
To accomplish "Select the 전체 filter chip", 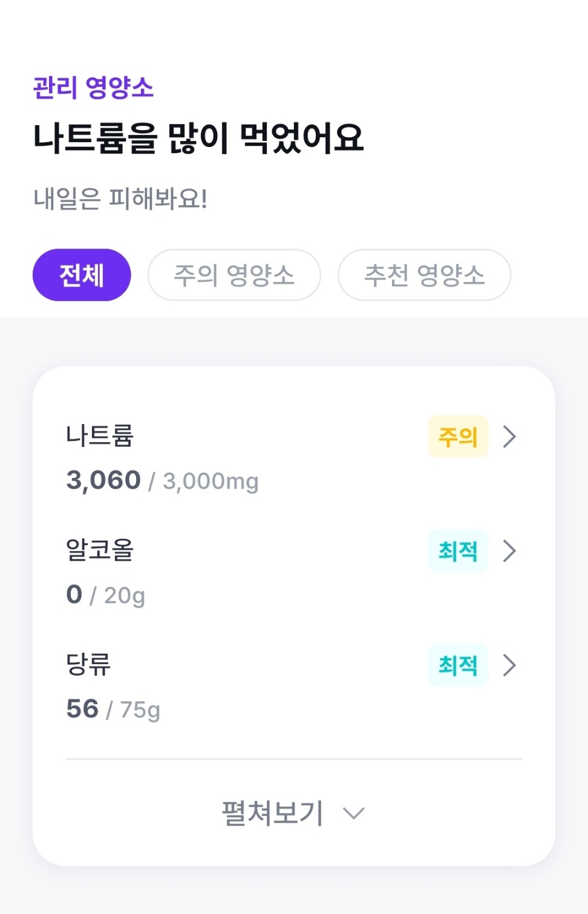I will pos(82,275).
